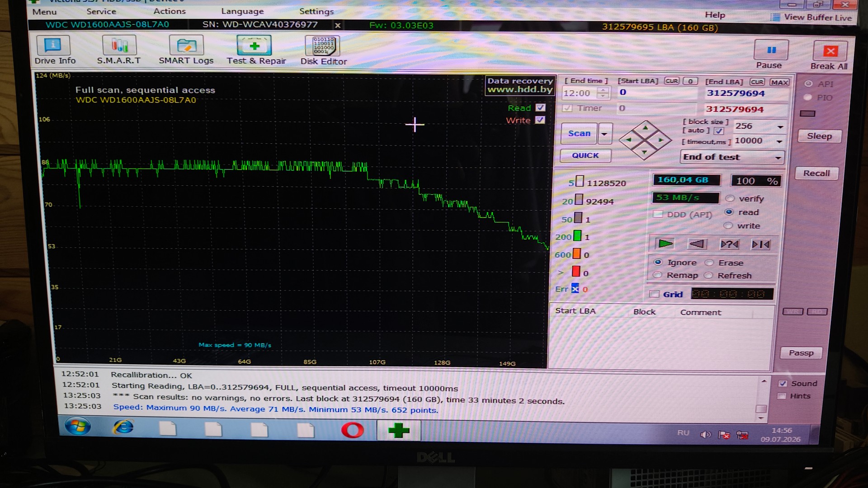Pause the running scan
Image resolution: width=868 pixels, height=488 pixels.
[x=770, y=54]
